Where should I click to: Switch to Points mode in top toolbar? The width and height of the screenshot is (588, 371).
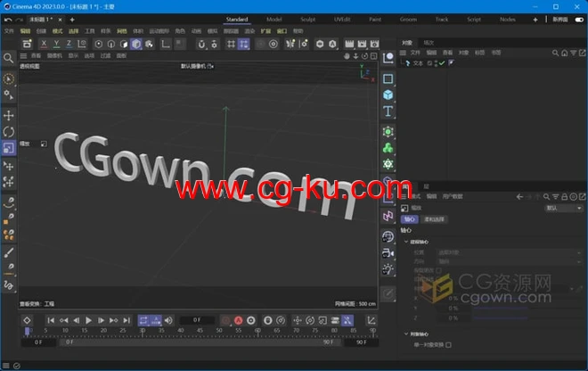(x=98, y=45)
